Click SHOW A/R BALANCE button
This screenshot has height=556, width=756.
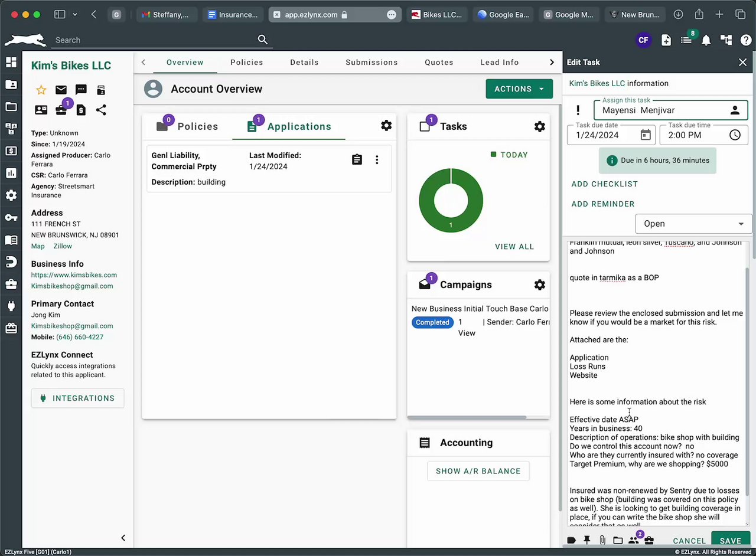(x=478, y=471)
